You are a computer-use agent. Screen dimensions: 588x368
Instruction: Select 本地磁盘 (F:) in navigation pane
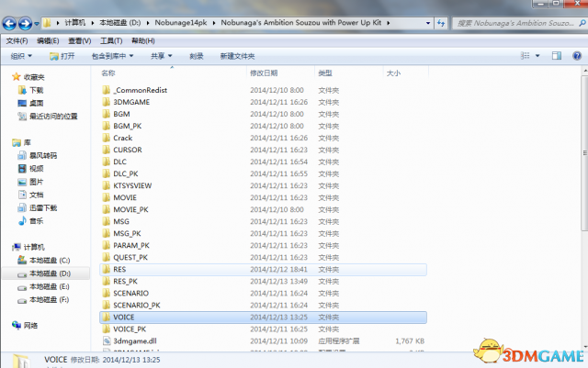pos(50,300)
